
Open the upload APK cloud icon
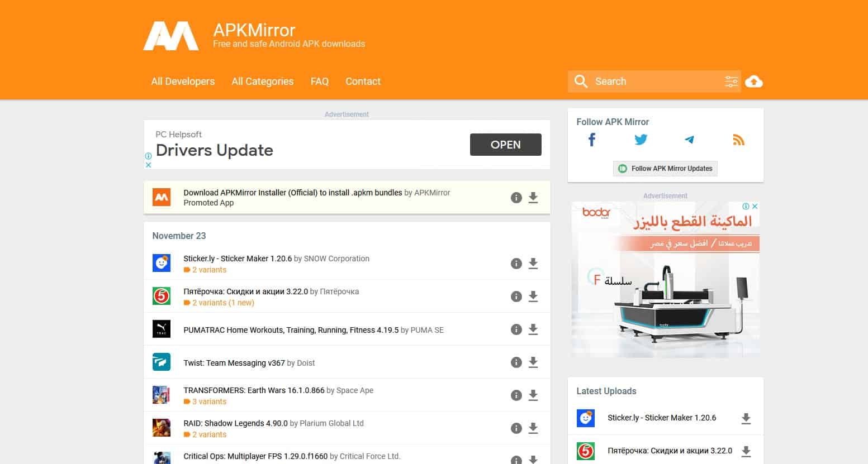coord(753,82)
